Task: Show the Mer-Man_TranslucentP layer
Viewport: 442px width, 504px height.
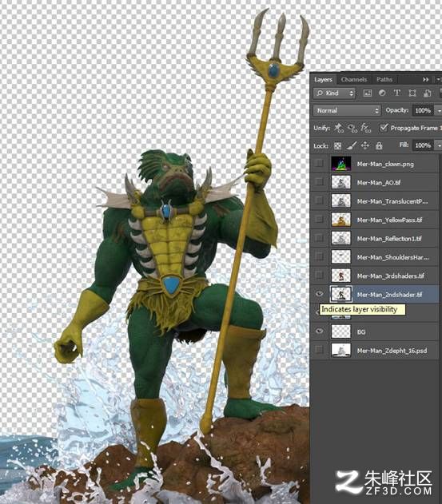Action: pos(319,200)
